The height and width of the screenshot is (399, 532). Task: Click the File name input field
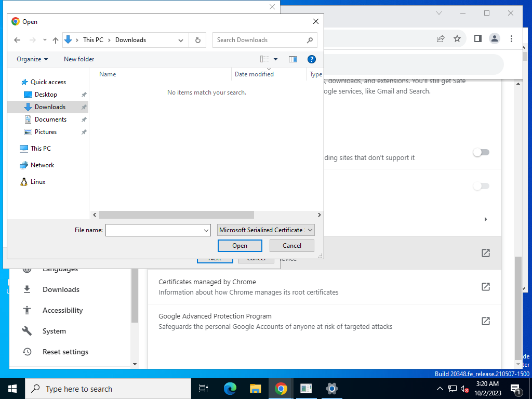click(158, 230)
